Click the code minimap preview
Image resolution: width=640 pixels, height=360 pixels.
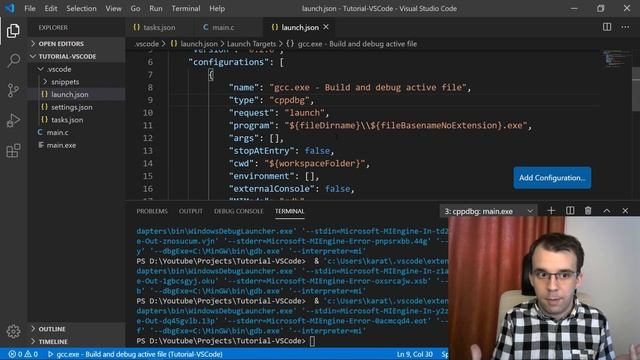pos(616,59)
